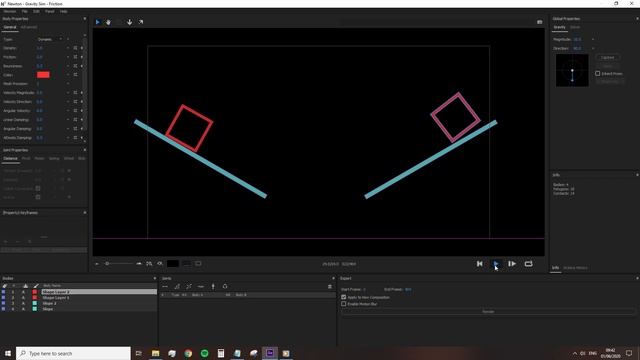The height and width of the screenshot is (360, 640).
Task: Click the Friction value field
Action: coord(40,57)
